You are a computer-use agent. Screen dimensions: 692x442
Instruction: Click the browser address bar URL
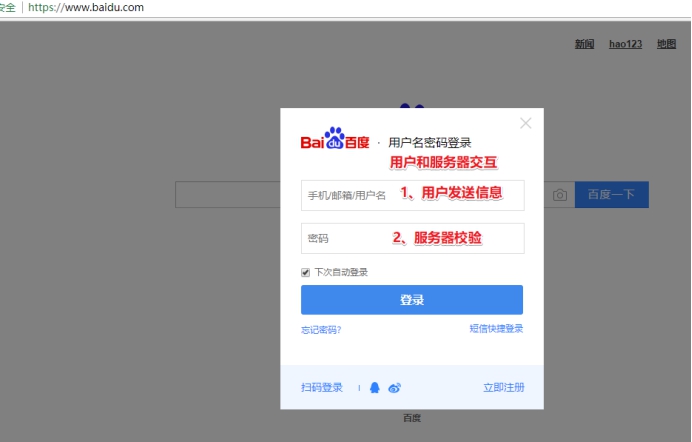click(x=86, y=7)
